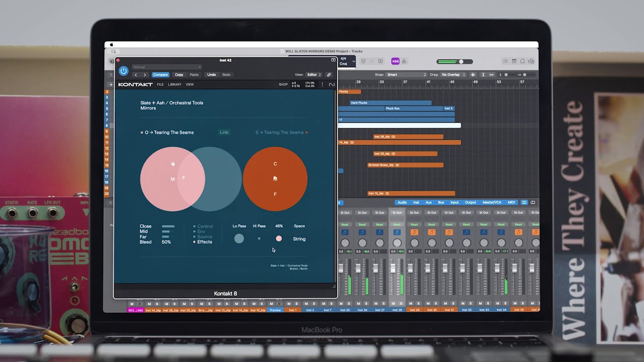Select the Master/VCA mixer filter tab
Screen dimensions: 644x362
point(491,203)
